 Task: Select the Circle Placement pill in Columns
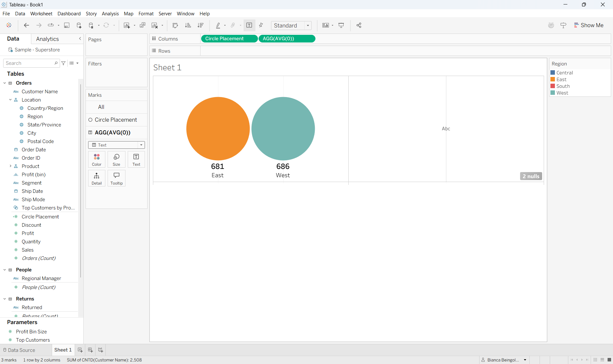(229, 39)
